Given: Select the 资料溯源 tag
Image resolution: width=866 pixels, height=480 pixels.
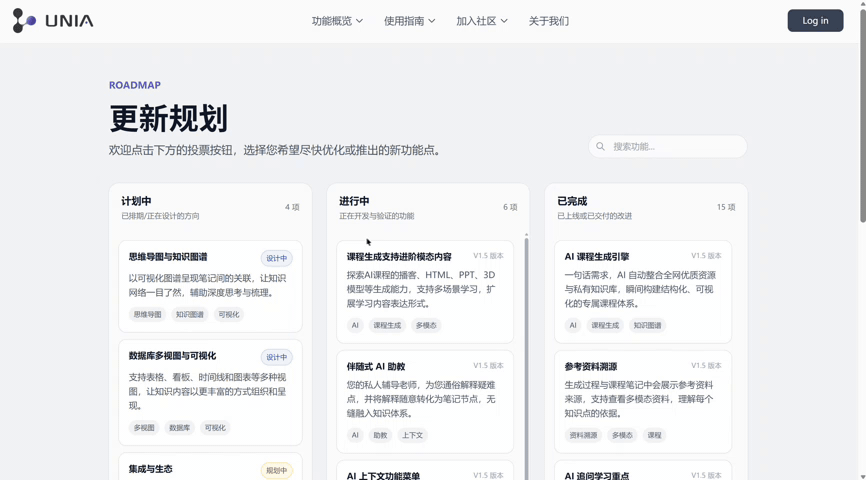Looking at the screenshot, I should tap(583, 435).
